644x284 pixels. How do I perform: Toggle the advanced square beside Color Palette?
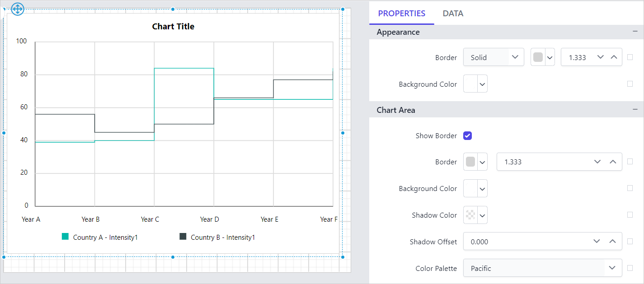(630, 268)
